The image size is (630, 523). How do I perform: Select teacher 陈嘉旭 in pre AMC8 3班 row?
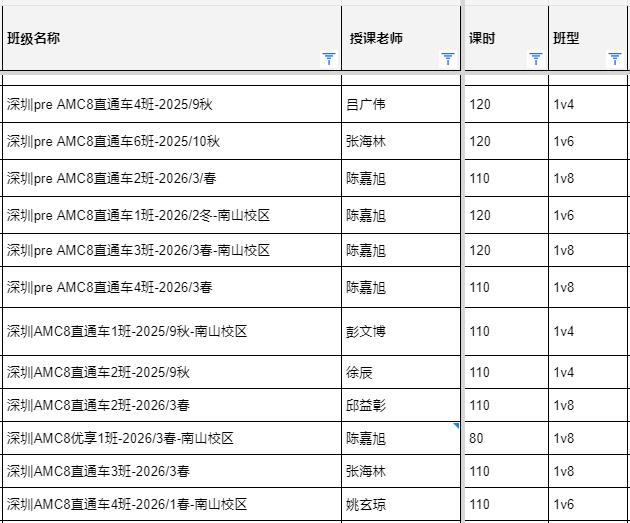tap(401, 250)
